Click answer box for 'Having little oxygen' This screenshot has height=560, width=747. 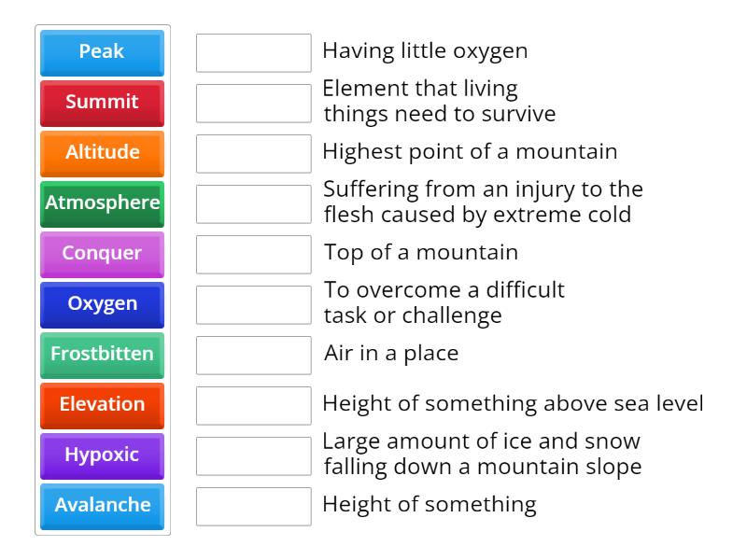click(254, 53)
